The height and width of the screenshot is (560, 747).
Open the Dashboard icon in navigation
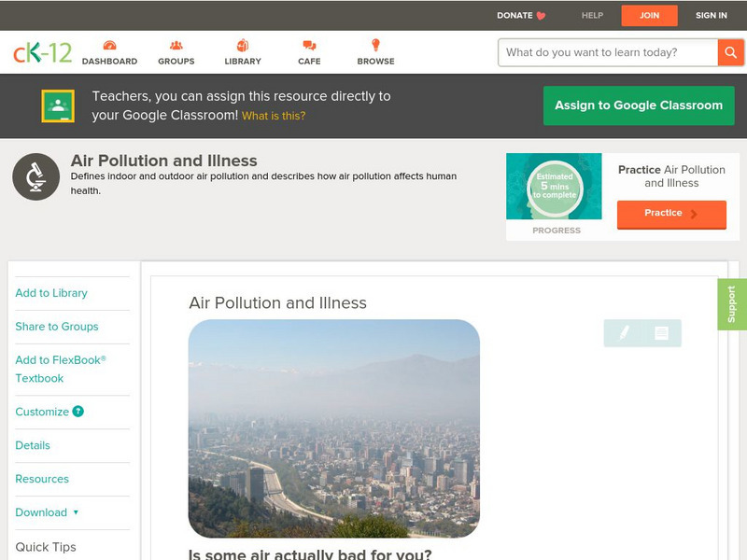[109, 46]
